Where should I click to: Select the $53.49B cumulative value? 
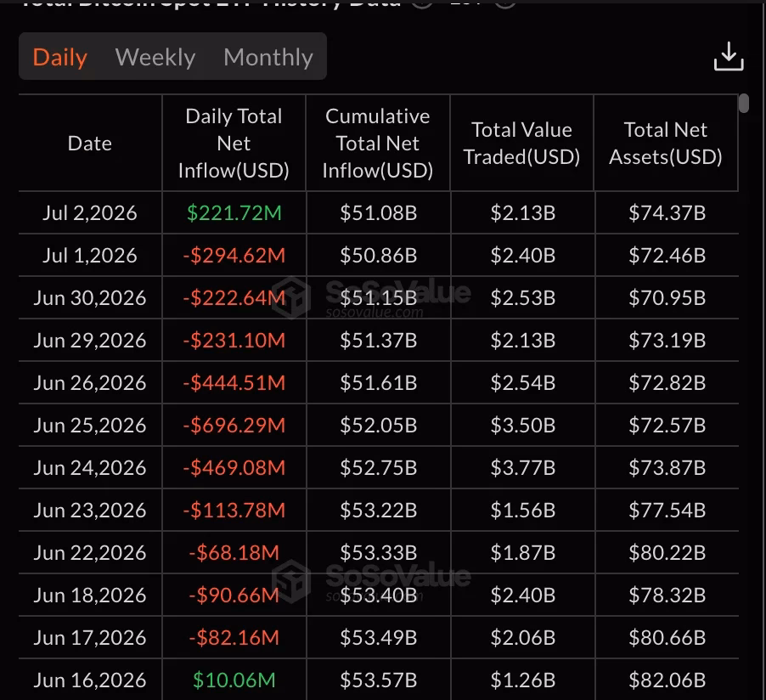coord(379,638)
